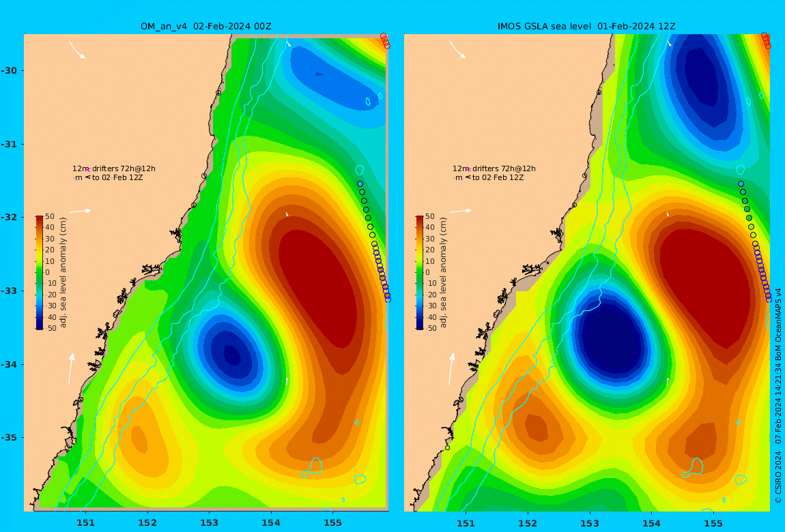
Task: Click the blue-filled drifter circle starting right map track
Action: (x=741, y=184)
